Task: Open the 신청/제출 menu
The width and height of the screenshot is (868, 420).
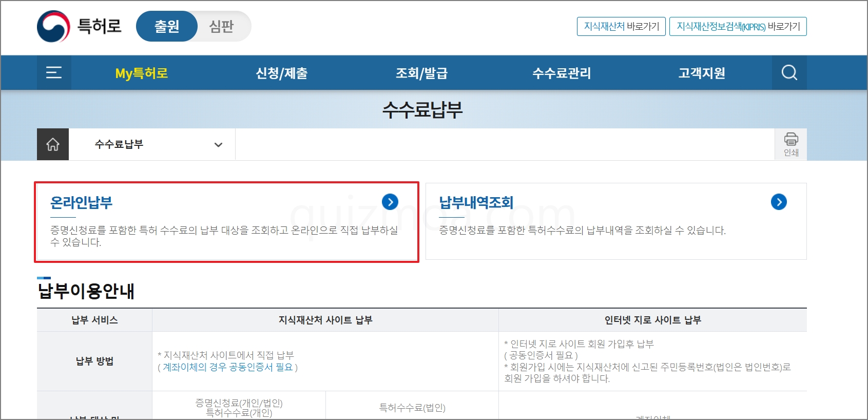Action: (x=282, y=73)
